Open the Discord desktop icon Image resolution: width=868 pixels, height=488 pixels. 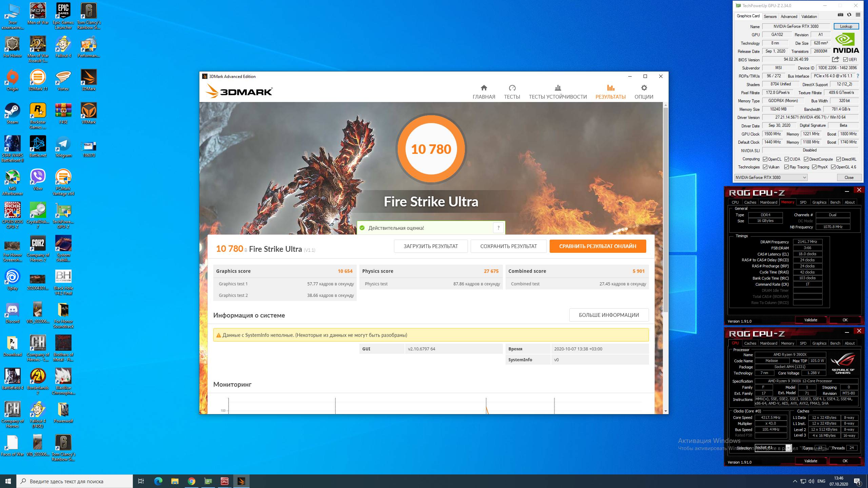(x=12, y=313)
